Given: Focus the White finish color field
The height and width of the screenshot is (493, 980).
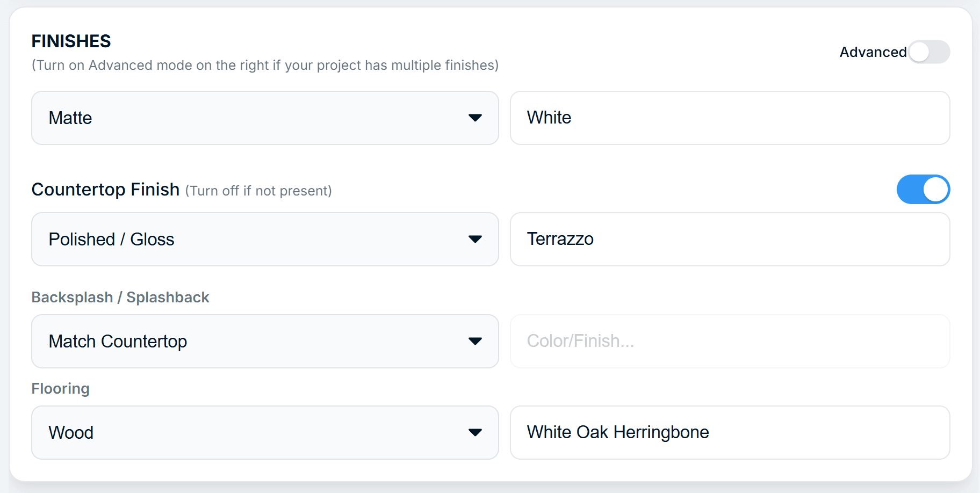Looking at the screenshot, I should (x=730, y=118).
